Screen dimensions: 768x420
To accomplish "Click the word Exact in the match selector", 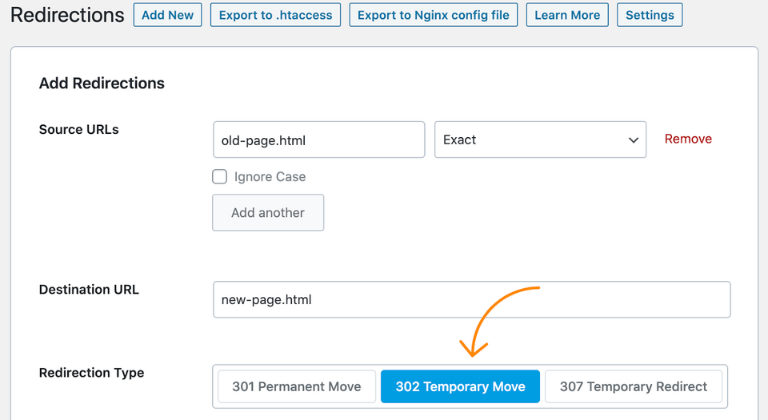I will pyautogui.click(x=460, y=140).
